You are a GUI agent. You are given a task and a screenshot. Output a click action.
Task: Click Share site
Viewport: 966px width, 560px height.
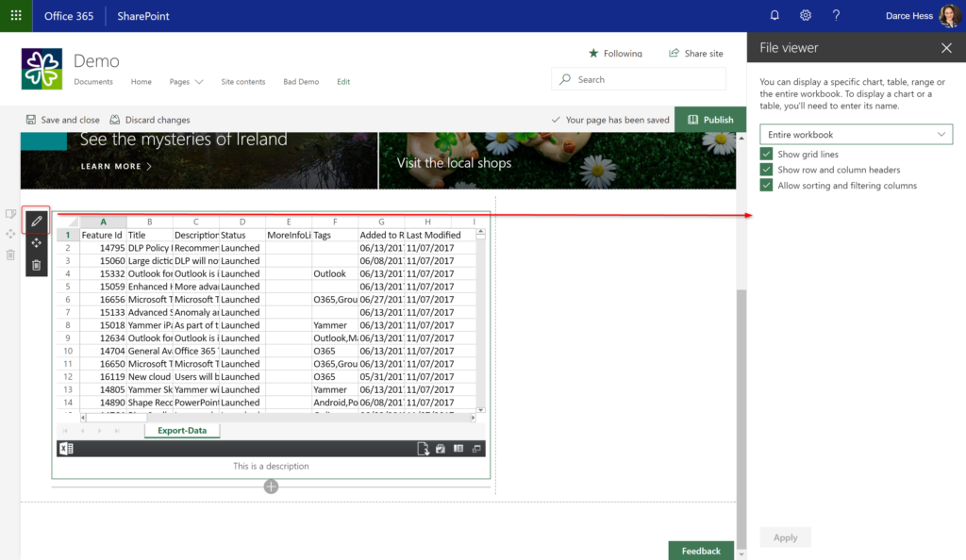tap(695, 54)
